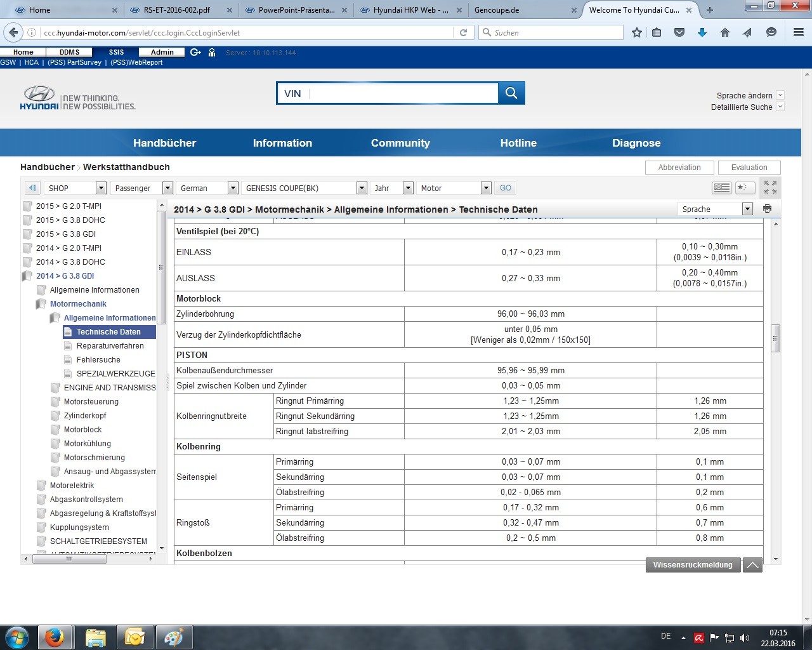812x650 pixels.
Task: Toggle fullscreen expand arrows icon
Action: (770, 188)
